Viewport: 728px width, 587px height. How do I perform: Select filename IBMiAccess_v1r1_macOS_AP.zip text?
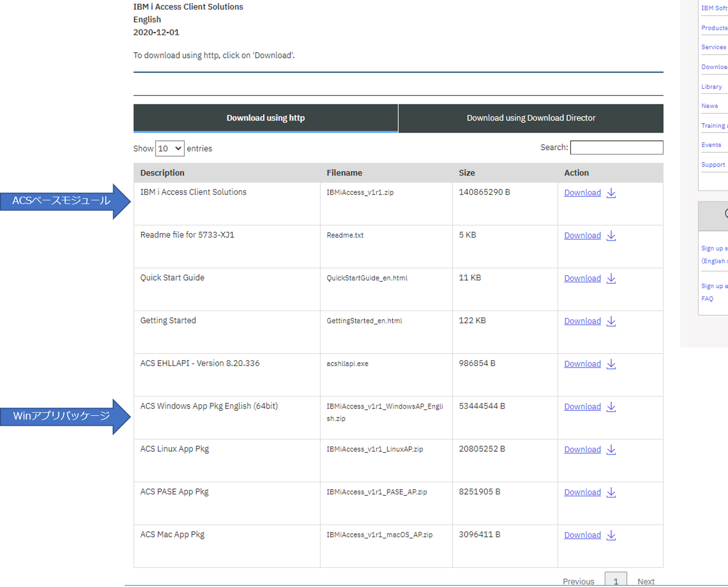[380, 535]
